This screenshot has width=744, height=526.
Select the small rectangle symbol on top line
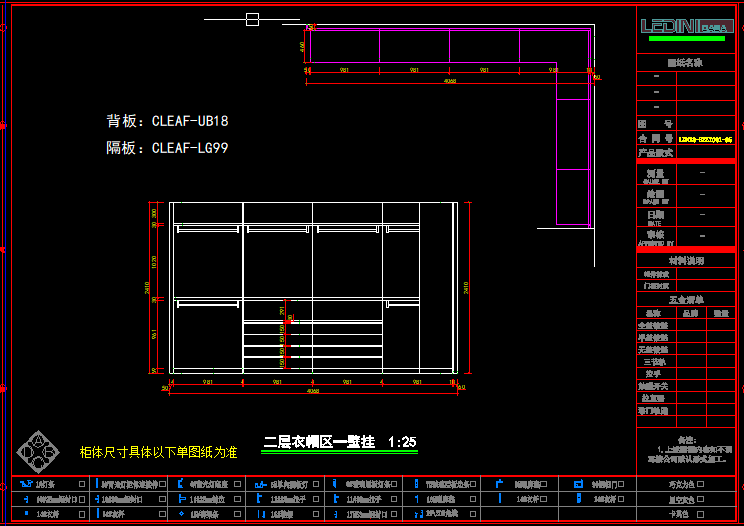[252, 19]
